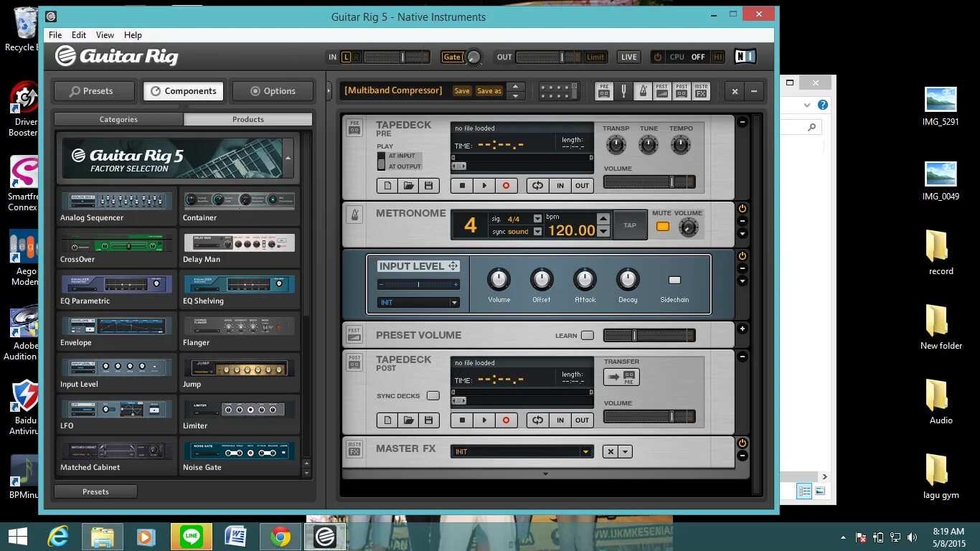The height and width of the screenshot is (551, 980).
Task: Enable Sync Decks on Tapedeck Post
Action: point(433,396)
